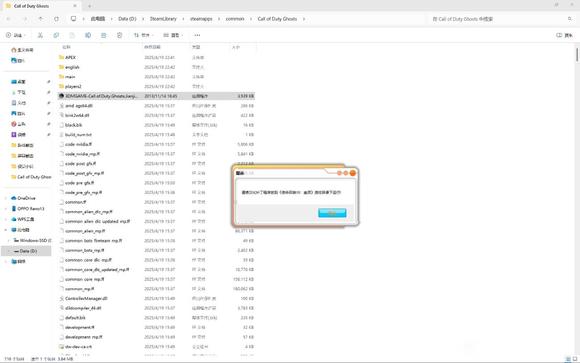Open the Sort dropdown in toolbar
The image size is (580, 363).
pyautogui.click(x=144, y=35)
